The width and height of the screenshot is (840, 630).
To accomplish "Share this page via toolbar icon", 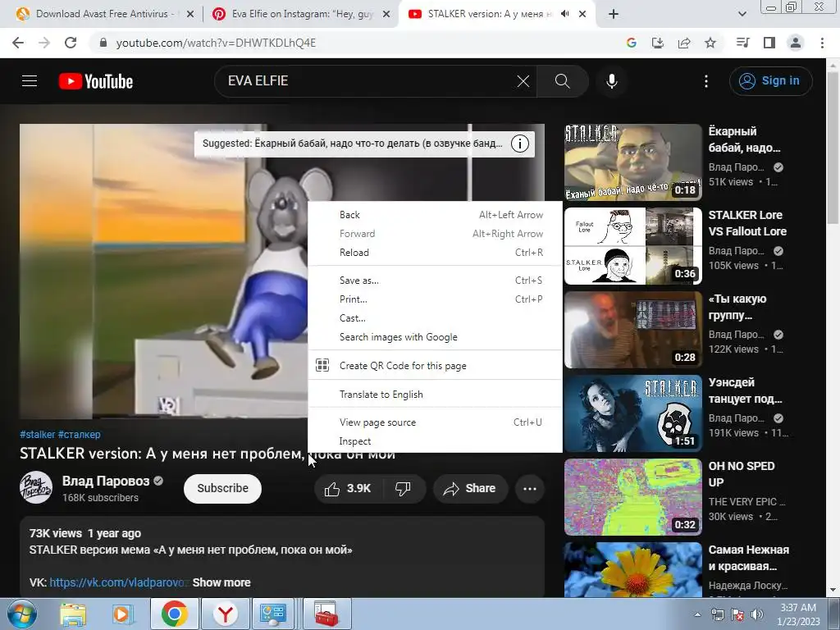I will click(684, 43).
